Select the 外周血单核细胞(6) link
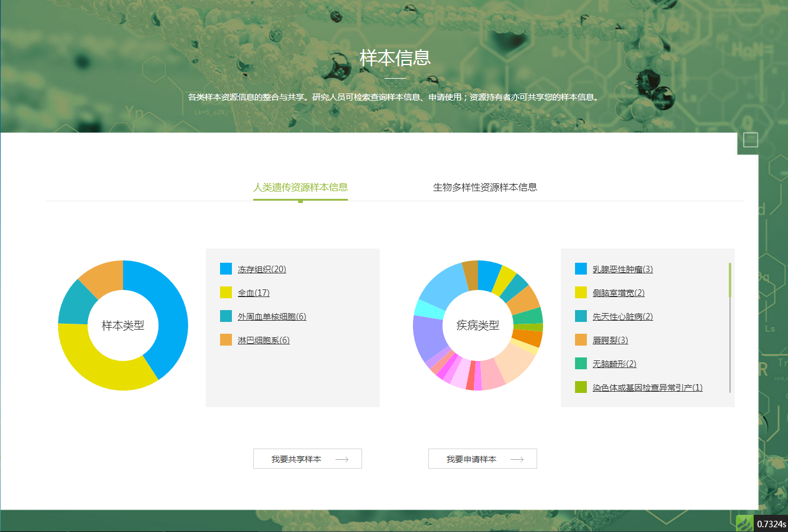Screen dimensions: 788x532 pyautogui.click(x=272, y=317)
